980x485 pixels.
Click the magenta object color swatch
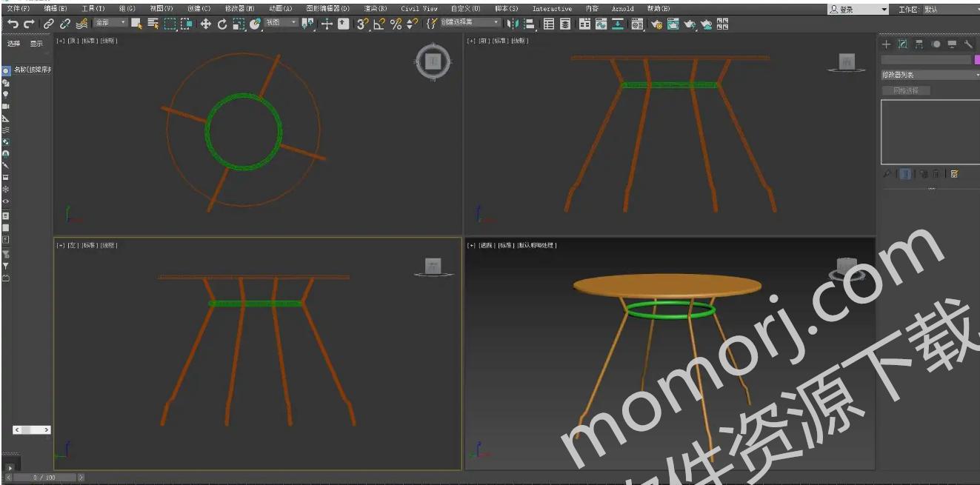[976, 59]
